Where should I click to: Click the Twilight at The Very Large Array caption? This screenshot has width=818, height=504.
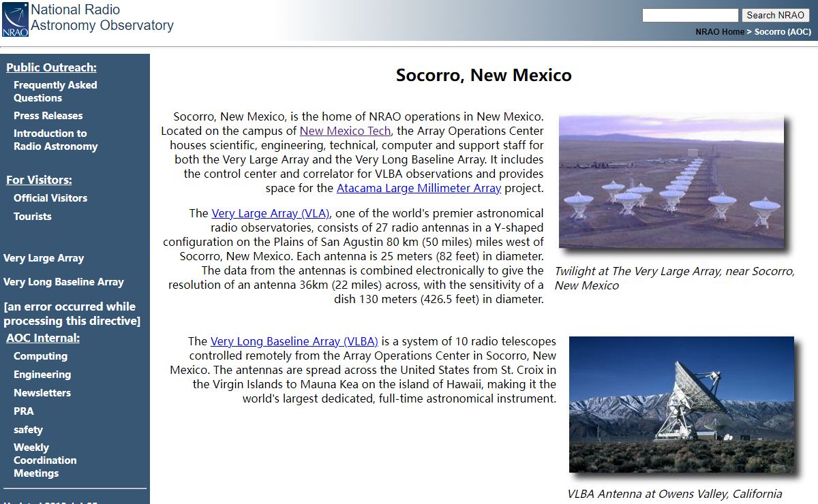click(675, 278)
